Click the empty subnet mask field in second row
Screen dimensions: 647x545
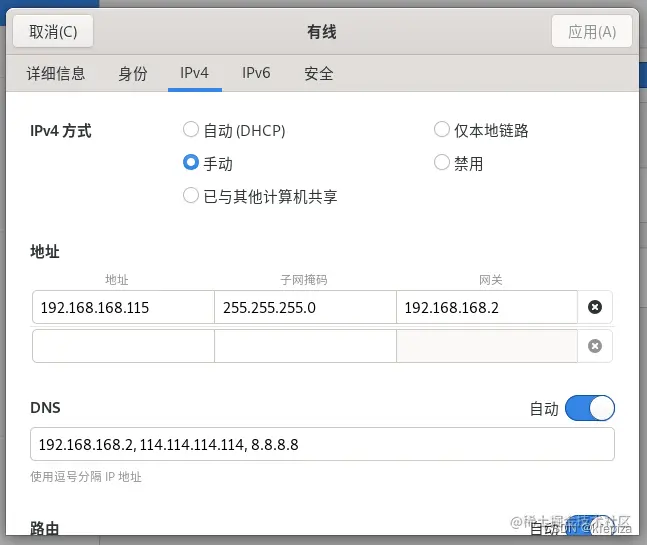(x=305, y=346)
